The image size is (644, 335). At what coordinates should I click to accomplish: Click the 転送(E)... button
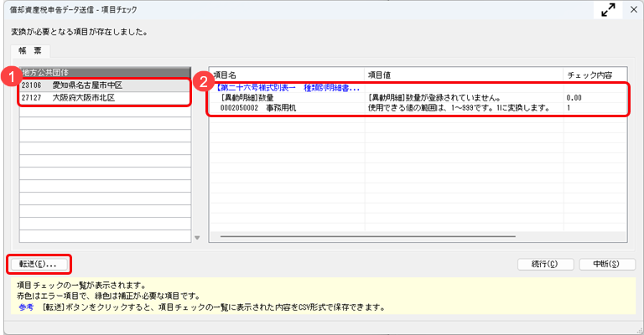pyautogui.click(x=38, y=264)
